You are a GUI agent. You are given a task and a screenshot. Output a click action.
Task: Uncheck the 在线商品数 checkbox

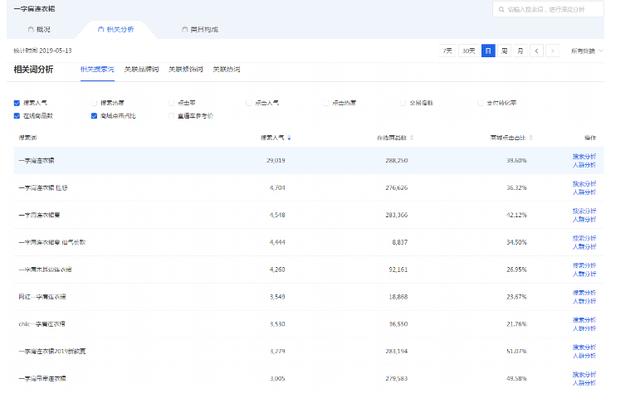click(17, 115)
